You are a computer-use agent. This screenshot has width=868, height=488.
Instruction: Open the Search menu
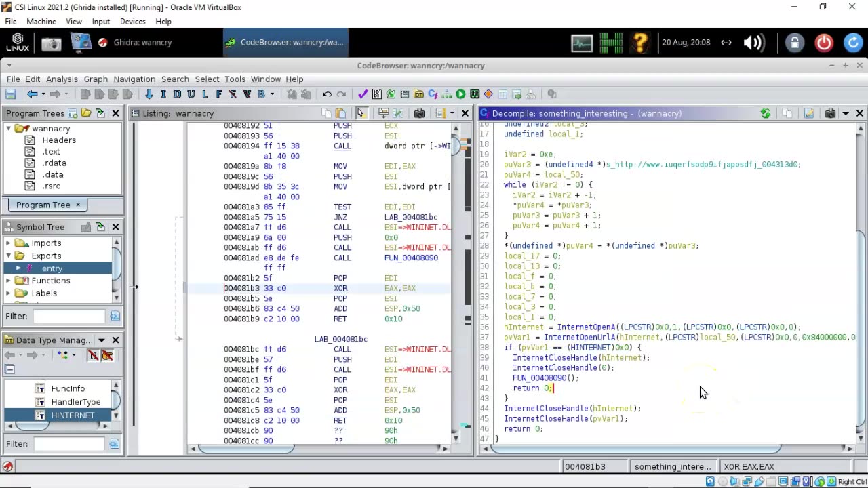(x=175, y=79)
